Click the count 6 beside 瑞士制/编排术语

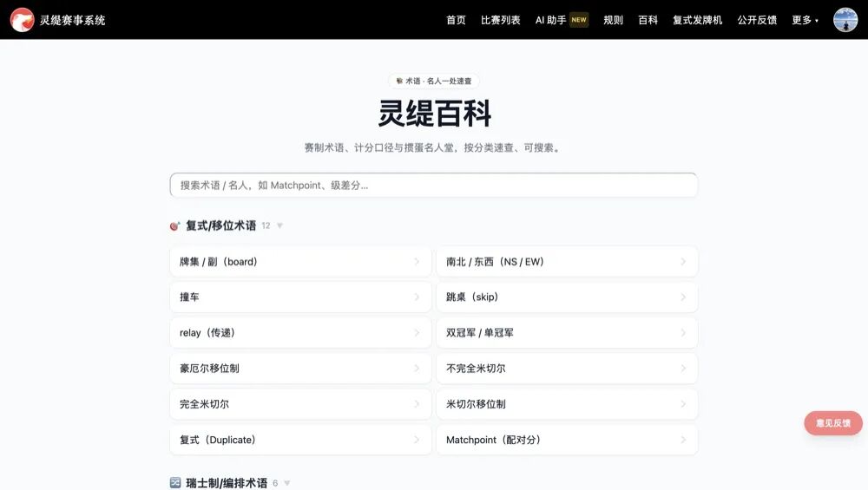(x=275, y=483)
